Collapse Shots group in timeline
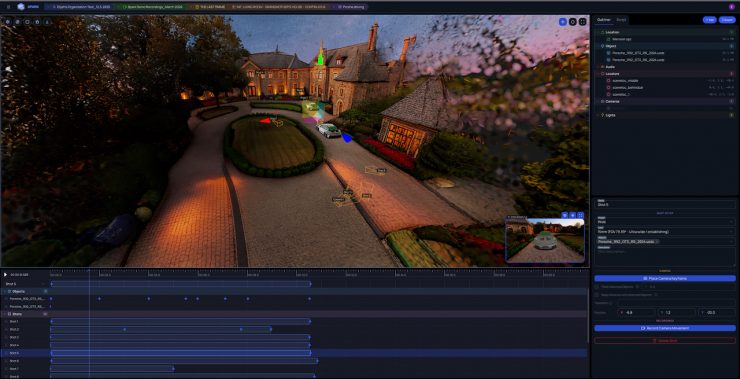Screen dimensions: 740x379 [x=4, y=314]
